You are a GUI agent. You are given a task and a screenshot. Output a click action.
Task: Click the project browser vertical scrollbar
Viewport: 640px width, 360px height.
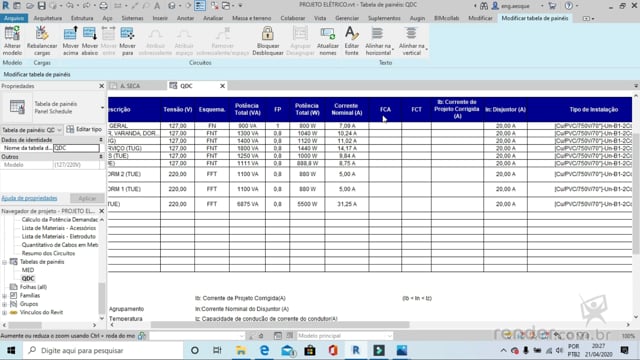click(x=102, y=298)
